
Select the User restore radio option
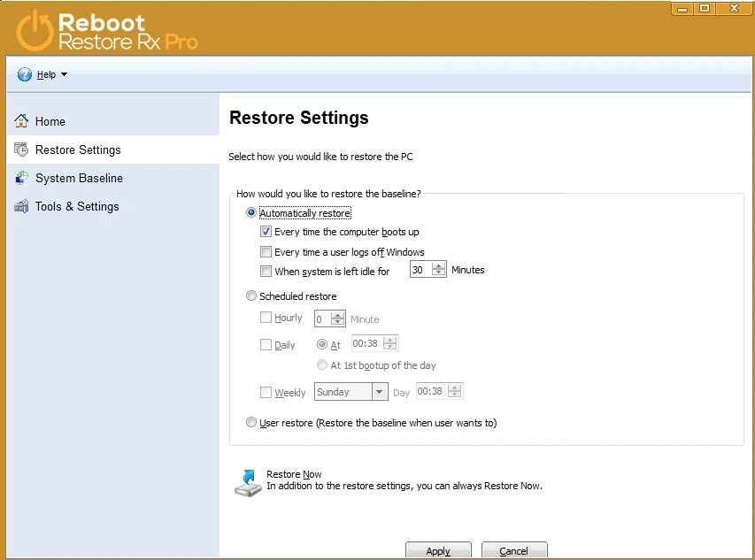[x=250, y=422]
